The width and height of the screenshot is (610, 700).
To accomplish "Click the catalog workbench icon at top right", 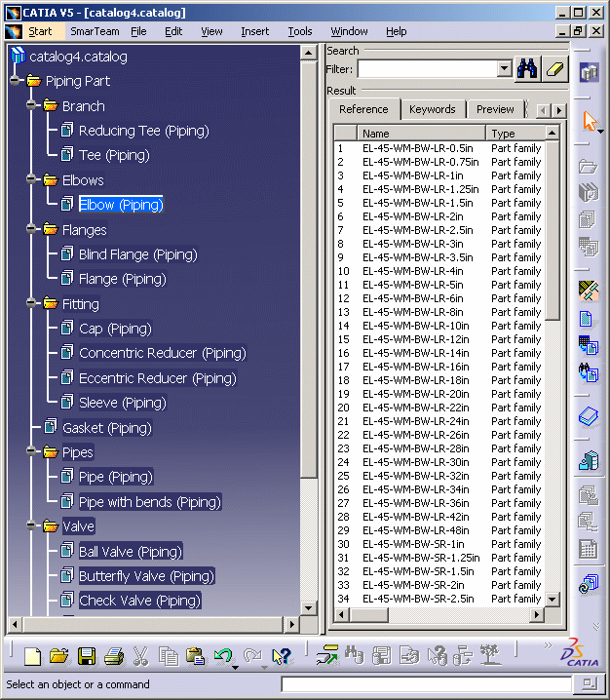I will tap(589, 72).
